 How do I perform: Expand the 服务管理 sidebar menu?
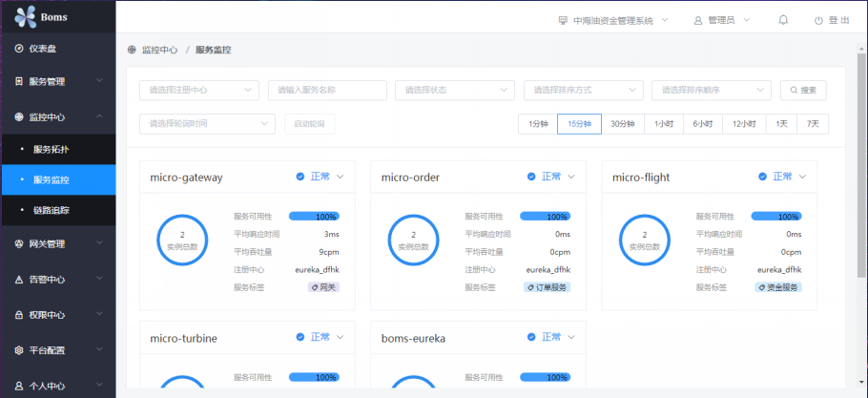tap(59, 81)
